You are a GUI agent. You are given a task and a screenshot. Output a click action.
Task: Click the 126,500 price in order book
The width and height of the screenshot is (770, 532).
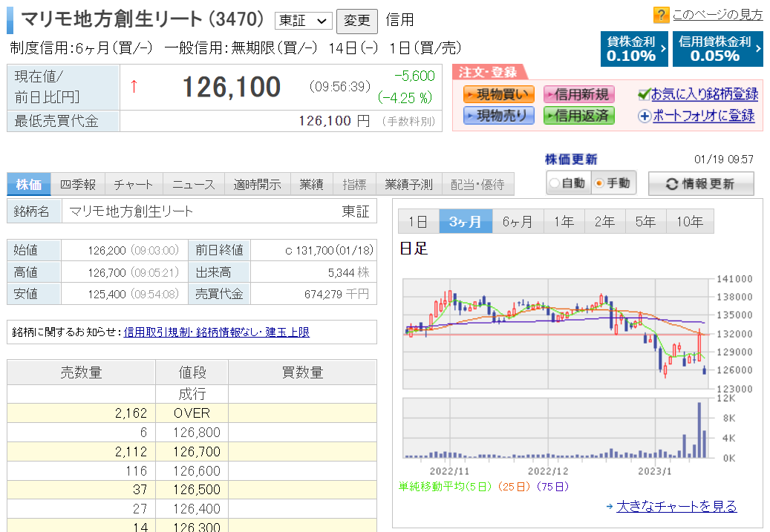[x=197, y=490]
